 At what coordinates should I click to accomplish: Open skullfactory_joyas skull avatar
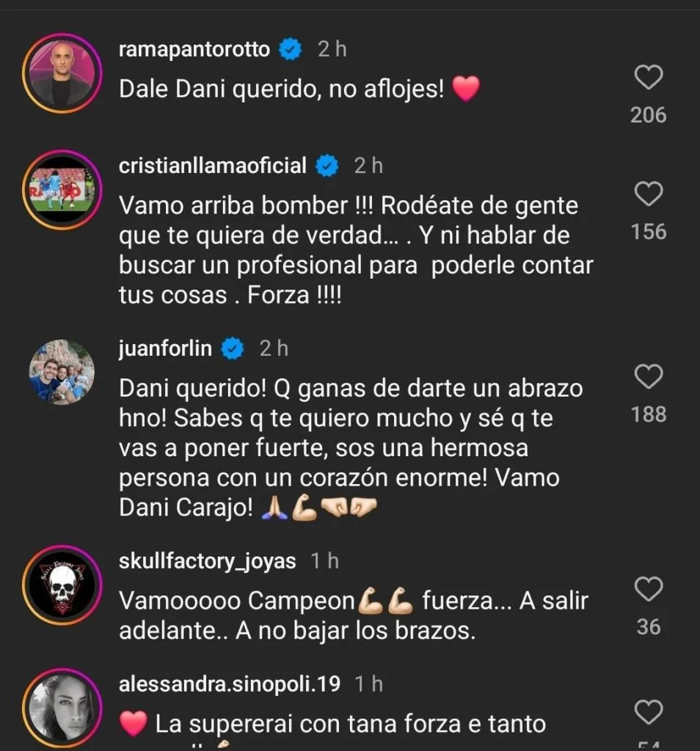tap(62, 585)
